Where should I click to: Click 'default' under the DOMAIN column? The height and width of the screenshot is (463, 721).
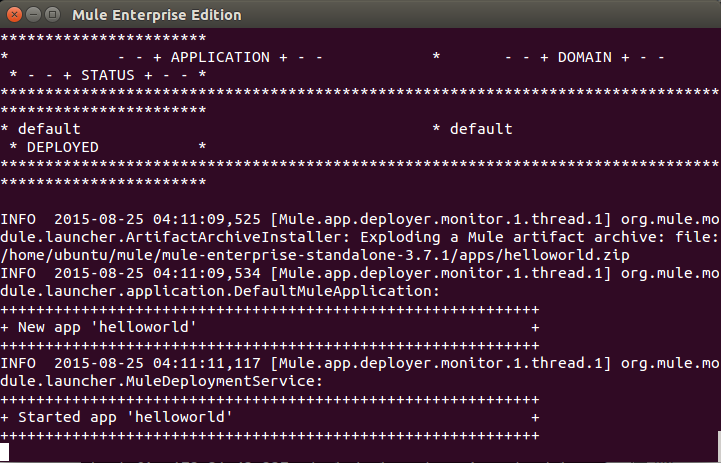point(481,129)
